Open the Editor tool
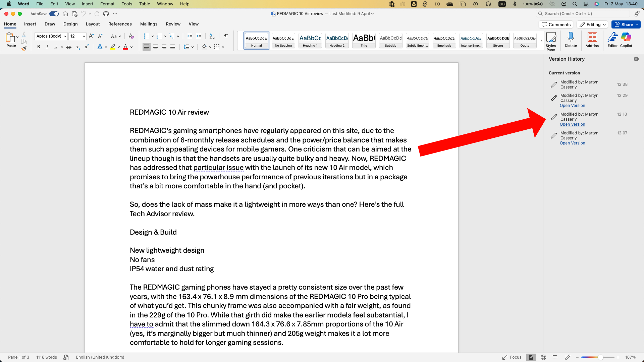 point(612,40)
